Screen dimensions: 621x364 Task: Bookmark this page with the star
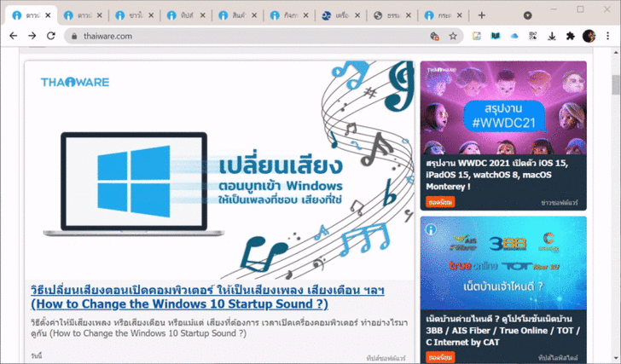point(453,37)
